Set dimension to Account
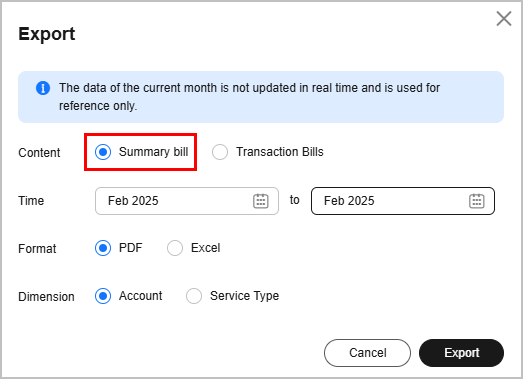The height and width of the screenshot is (379, 523). (x=103, y=296)
